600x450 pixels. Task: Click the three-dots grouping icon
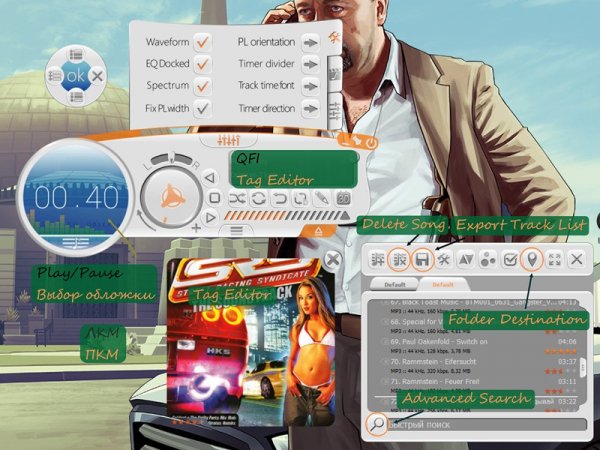pyautogui.click(x=488, y=260)
